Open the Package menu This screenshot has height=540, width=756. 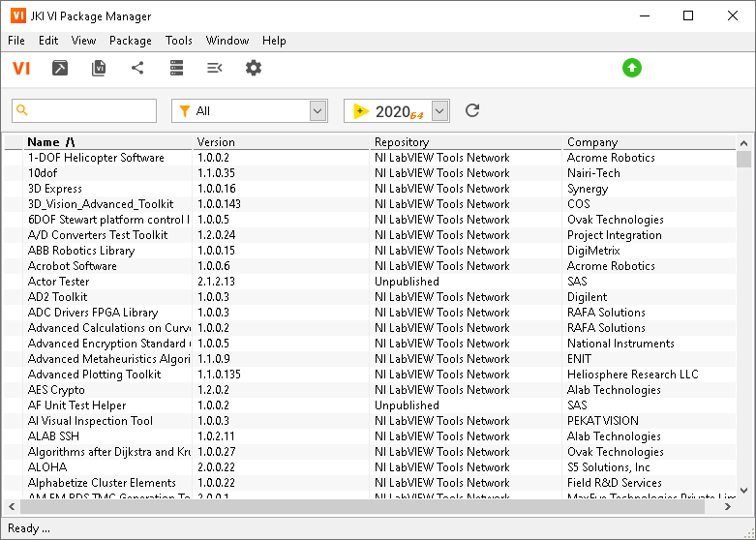130,41
